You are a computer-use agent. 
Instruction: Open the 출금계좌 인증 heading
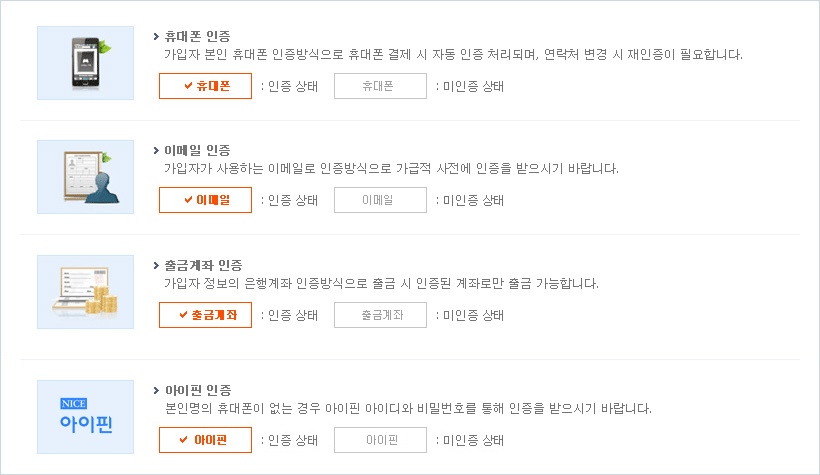pos(203,265)
